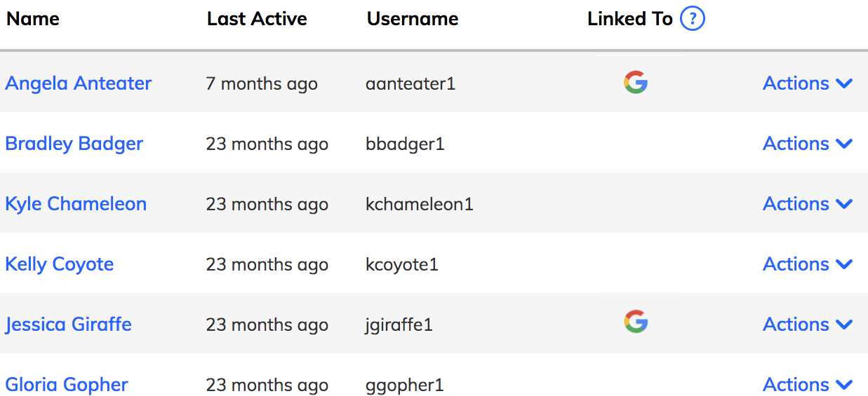868x396 pixels.
Task: View Kyle Chameleon's profile
Action: [x=76, y=204]
